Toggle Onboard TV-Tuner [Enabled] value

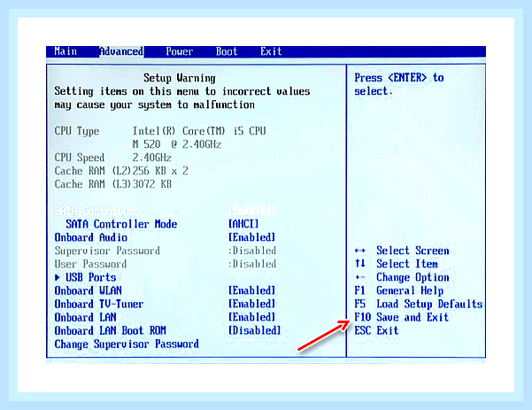251,304
